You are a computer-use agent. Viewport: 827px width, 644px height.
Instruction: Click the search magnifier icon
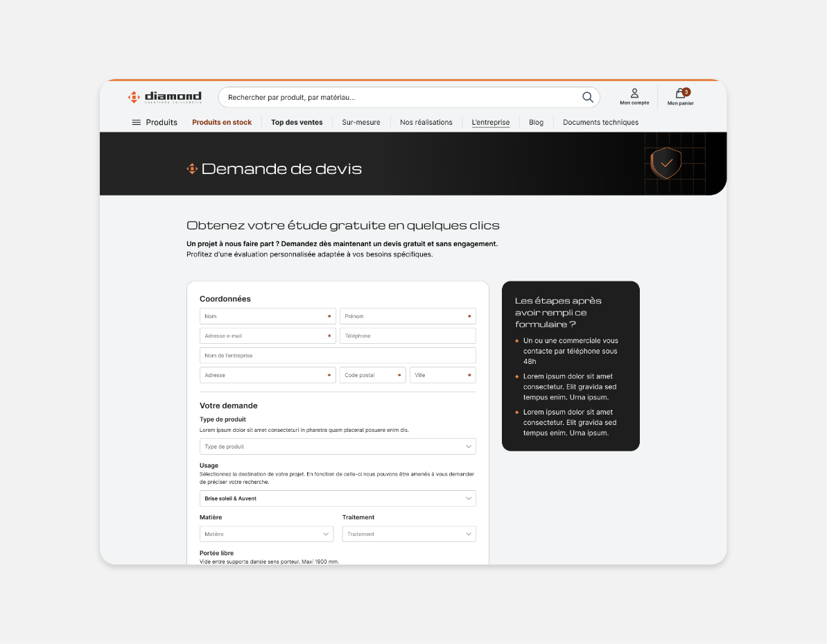coord(588,97)
